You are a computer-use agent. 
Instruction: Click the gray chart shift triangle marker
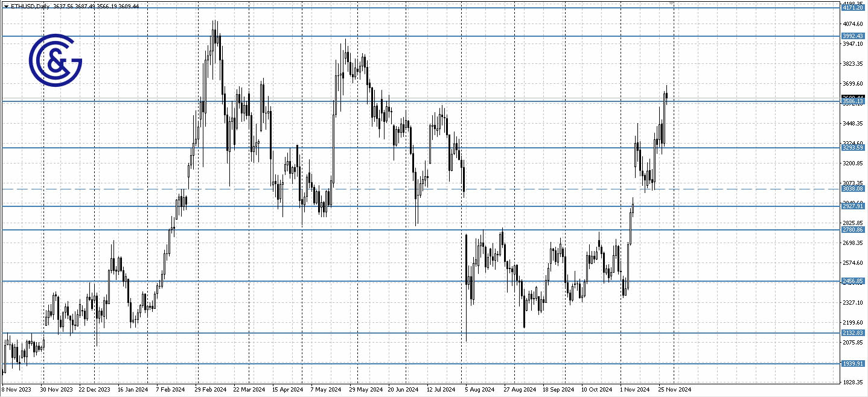[x=672, y=4]
